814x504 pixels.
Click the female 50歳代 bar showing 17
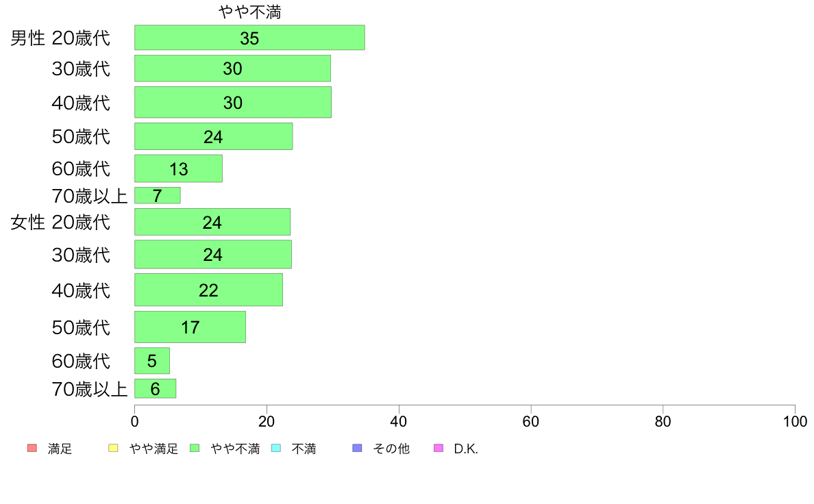click(190, 327)
